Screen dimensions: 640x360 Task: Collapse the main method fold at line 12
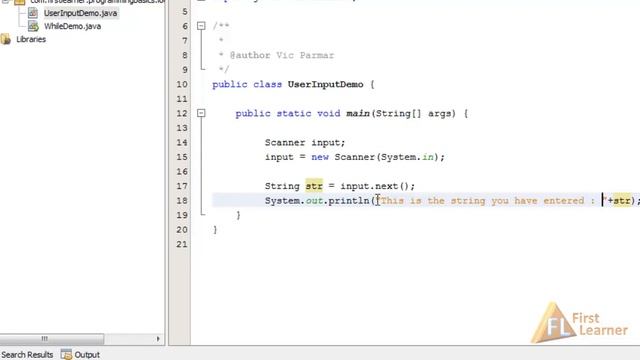(201, 113)
